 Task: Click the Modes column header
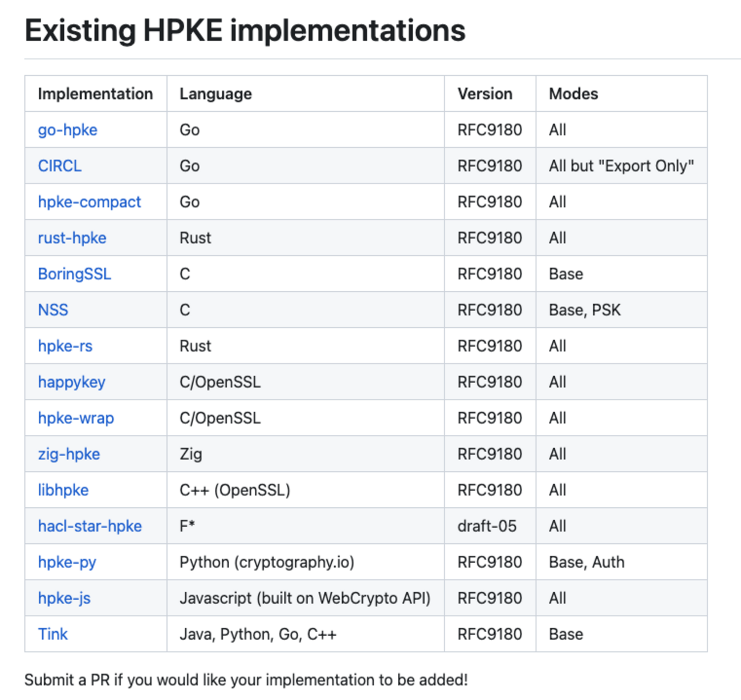point(573,94)
